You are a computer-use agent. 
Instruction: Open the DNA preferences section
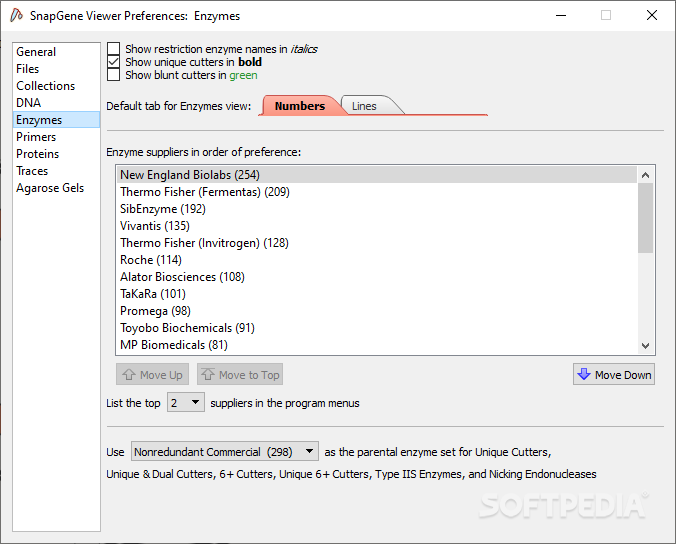56,103
